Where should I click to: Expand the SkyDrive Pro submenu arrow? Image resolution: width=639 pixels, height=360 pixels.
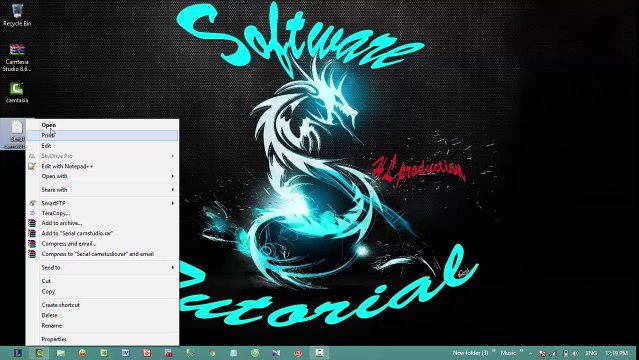173,156
